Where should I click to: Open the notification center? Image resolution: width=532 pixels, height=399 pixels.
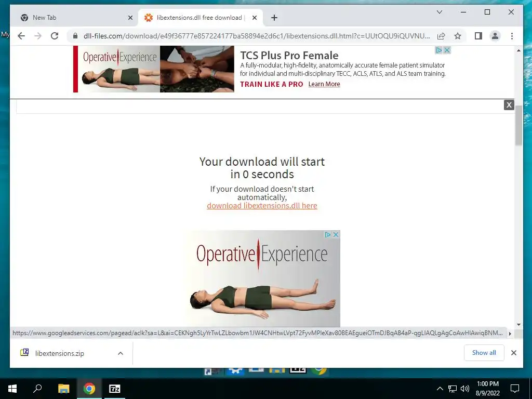coord(515,389)
